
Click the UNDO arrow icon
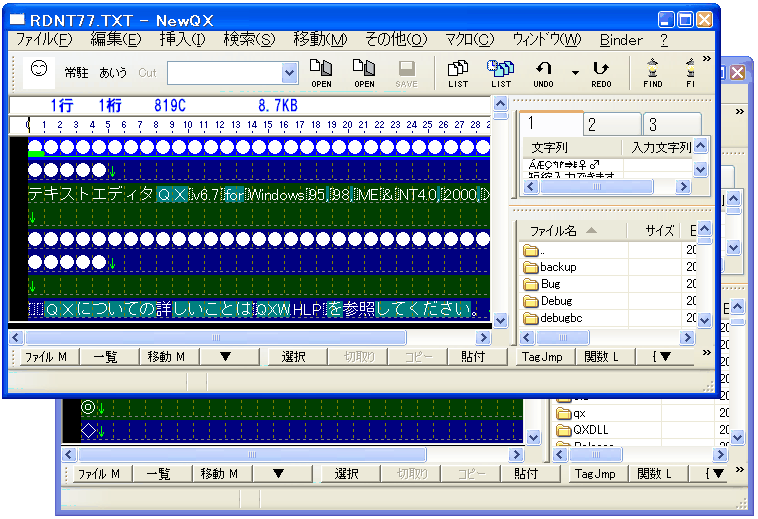click(543, 73)
